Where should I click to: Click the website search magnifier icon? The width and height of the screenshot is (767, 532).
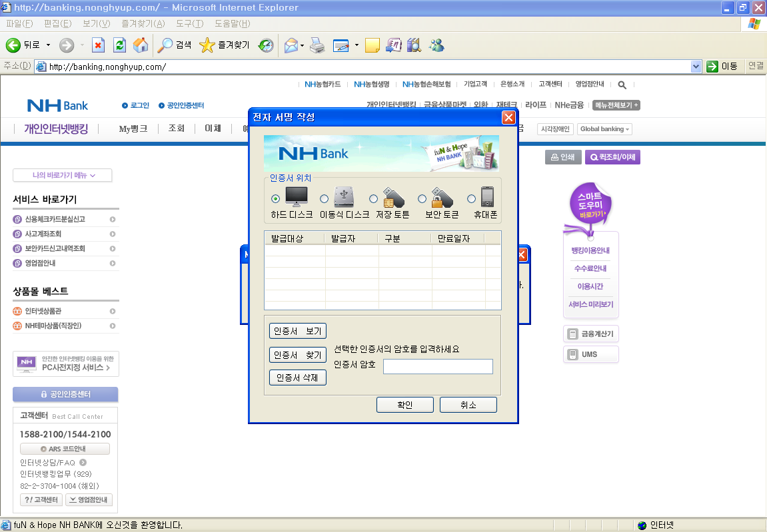tap(622, 85)
